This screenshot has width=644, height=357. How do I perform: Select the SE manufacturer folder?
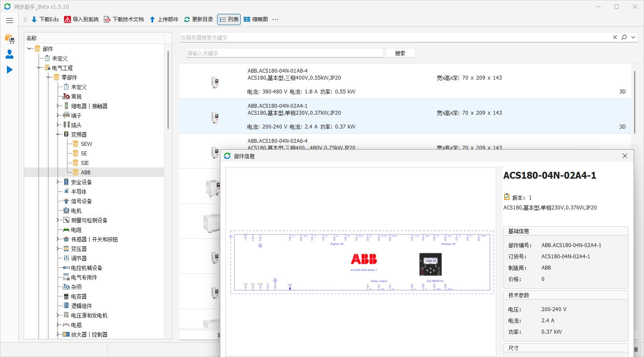click(x=84, y=154)
